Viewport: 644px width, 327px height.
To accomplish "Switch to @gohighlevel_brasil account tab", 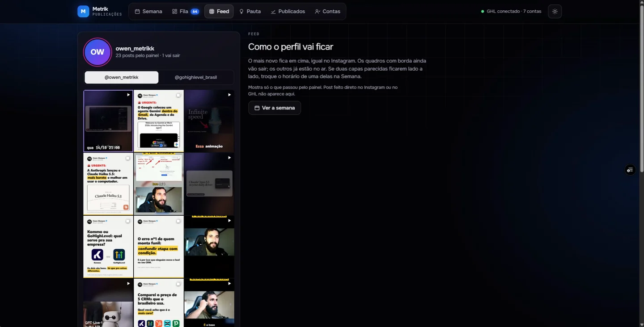I will [x=196, y=77].
